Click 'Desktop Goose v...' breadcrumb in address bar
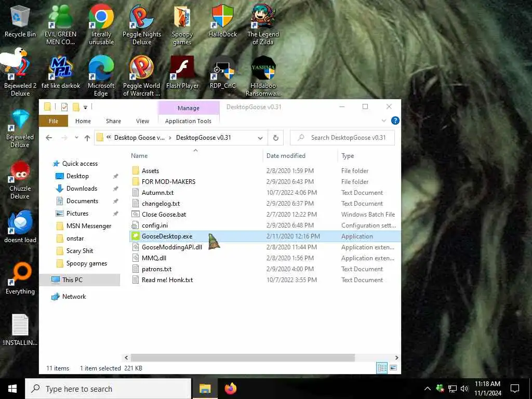 pos(139,138)
